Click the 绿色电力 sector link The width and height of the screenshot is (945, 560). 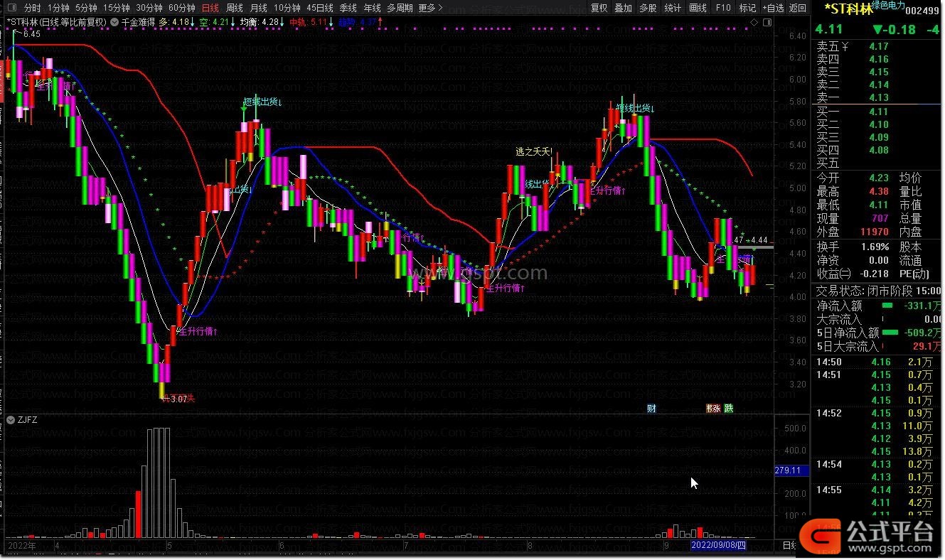coord(889,5)
